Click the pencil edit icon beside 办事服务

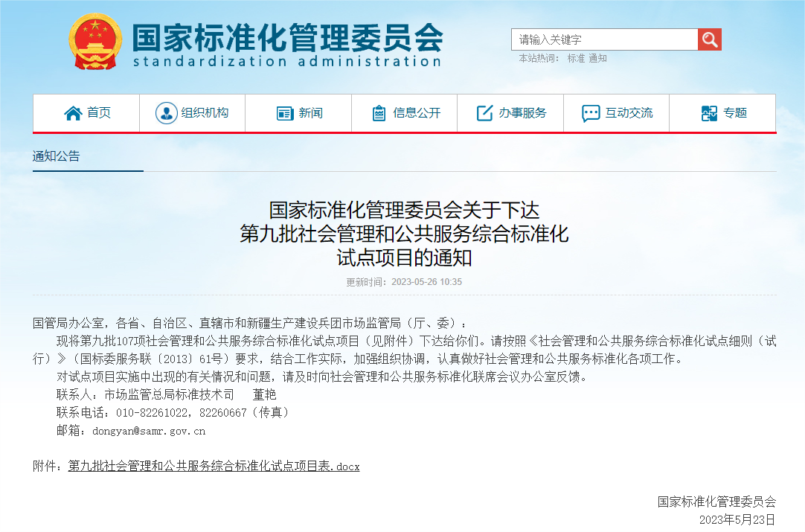coord(484,113)
